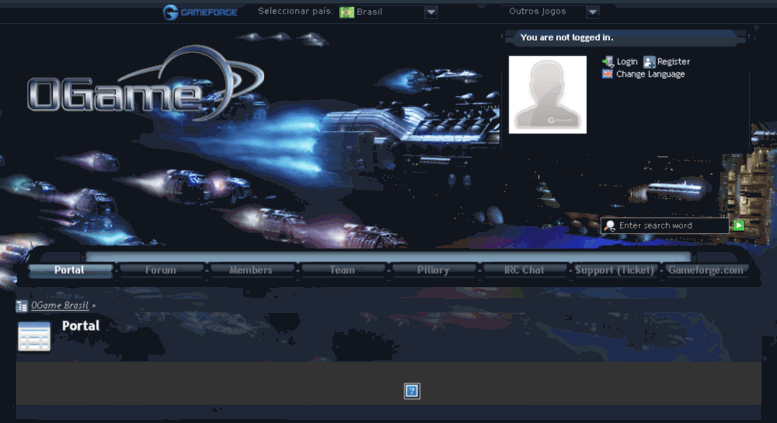Open the Pillory tab
Screen dimensions: 777x423
click(x=433, y=270)
